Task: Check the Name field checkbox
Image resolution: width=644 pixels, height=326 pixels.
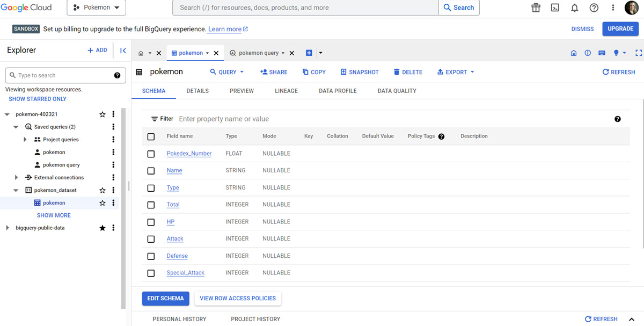Action: (x=151, y=171)
